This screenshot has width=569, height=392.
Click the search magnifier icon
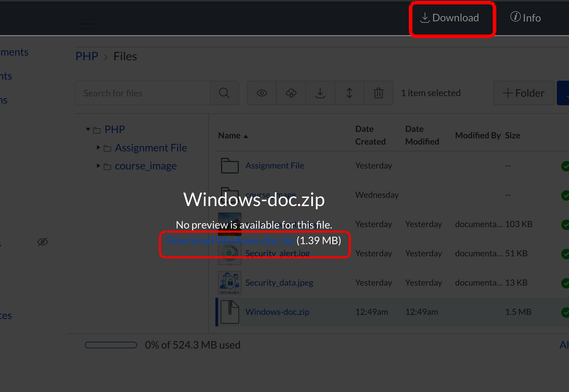coord(224,93)
